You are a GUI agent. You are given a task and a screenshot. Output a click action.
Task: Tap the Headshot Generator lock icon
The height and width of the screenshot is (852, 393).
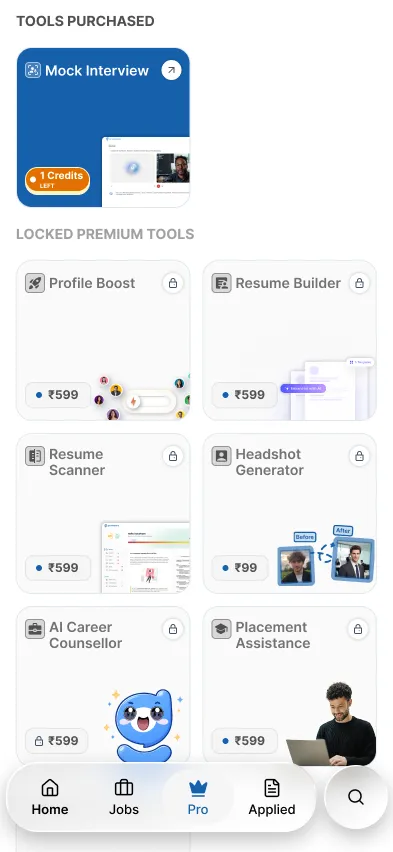(359, 456)
